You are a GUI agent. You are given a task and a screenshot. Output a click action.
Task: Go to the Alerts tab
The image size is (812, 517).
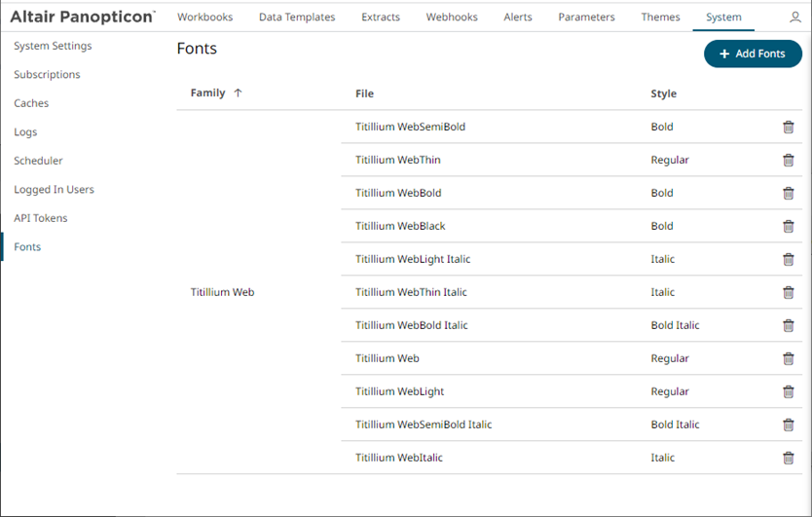pos(518,18)
